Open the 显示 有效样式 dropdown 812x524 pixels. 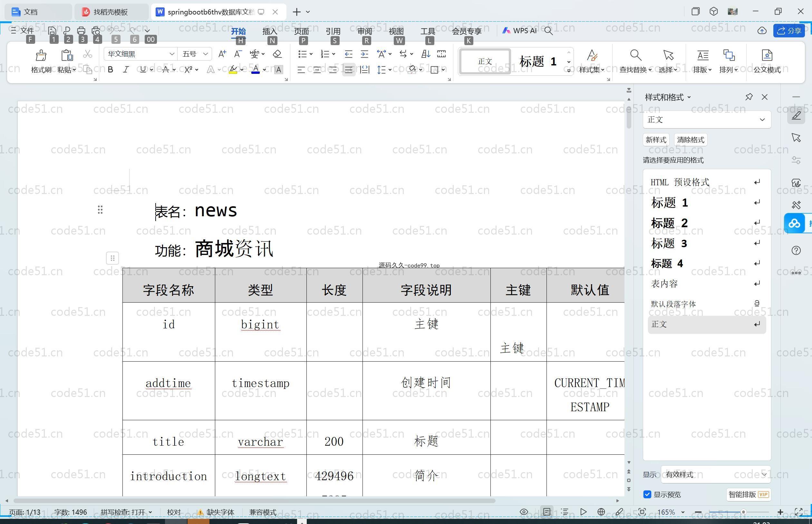tap(716, 474)
